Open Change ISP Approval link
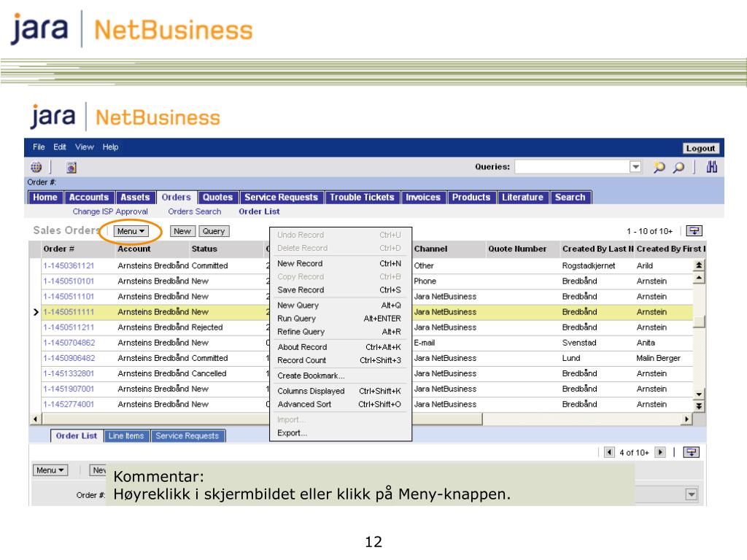The height and width of the screenshot is (560, 747). pyautogui.click(x=110, y=211)
